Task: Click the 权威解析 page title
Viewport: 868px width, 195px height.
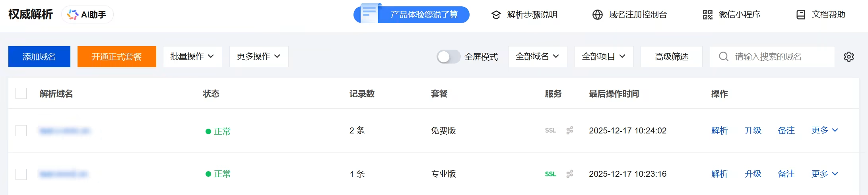Action: click(x=31, y=14)
